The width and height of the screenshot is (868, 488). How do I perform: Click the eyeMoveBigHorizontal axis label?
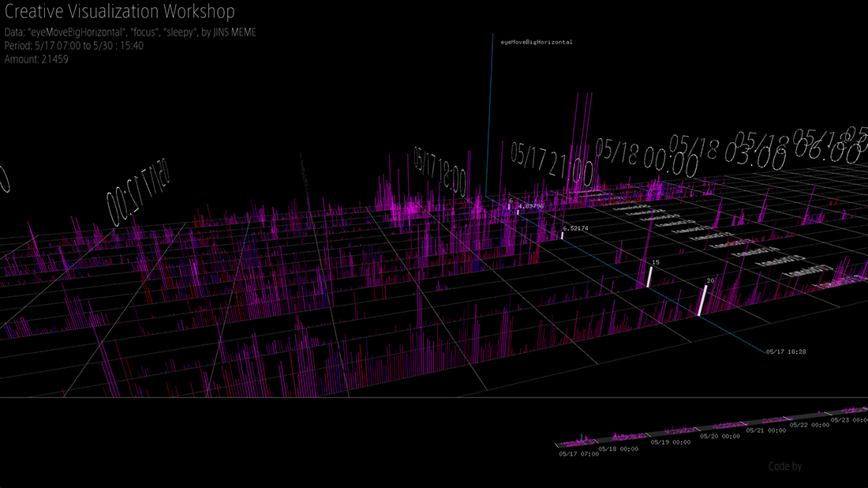(537, 42)
